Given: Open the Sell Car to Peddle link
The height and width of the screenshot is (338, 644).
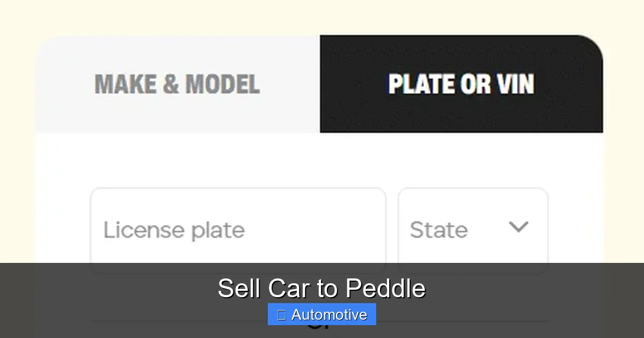Looking at the screenshot, I should [x=322, y=288].
